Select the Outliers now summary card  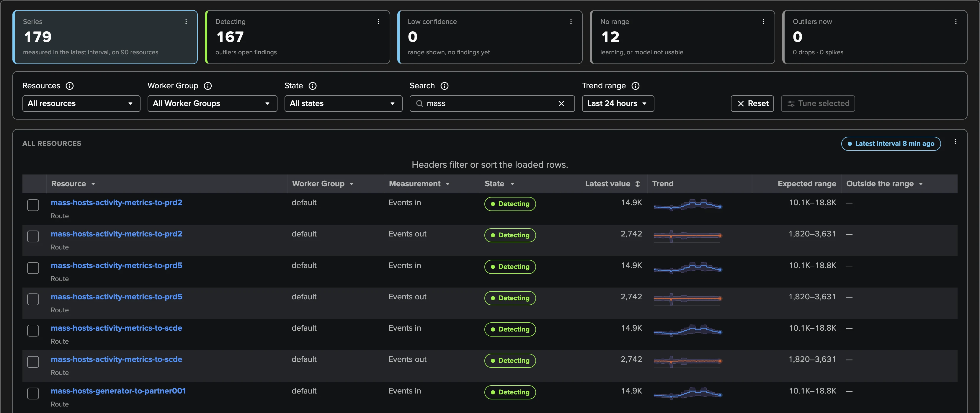click(875, 37)
